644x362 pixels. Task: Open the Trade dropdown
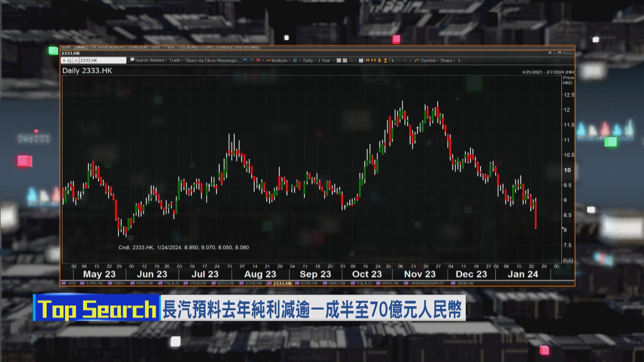pos(176,60)
